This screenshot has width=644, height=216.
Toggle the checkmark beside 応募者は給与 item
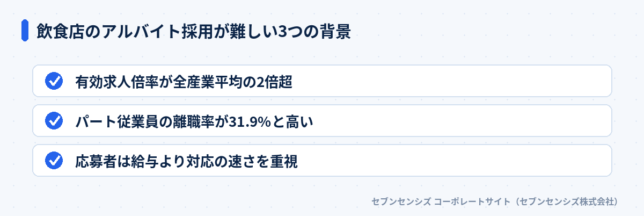tap(54, 161)
